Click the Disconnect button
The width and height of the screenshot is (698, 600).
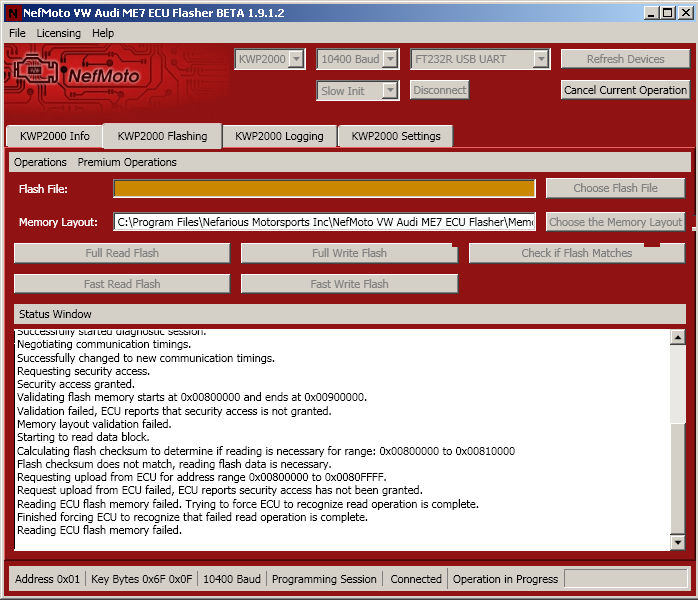[439, 90]
